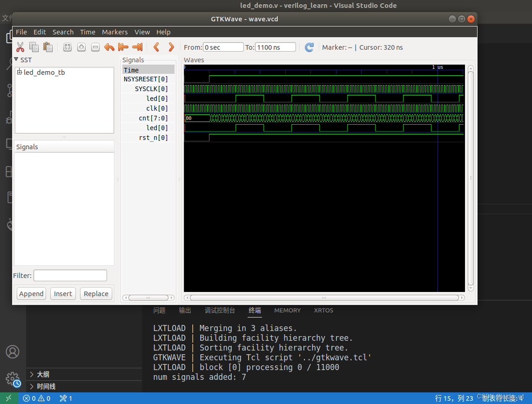Open the View menu in GTKWave
532x404 pixels.
pyautogui.click(x=142, y=32)
